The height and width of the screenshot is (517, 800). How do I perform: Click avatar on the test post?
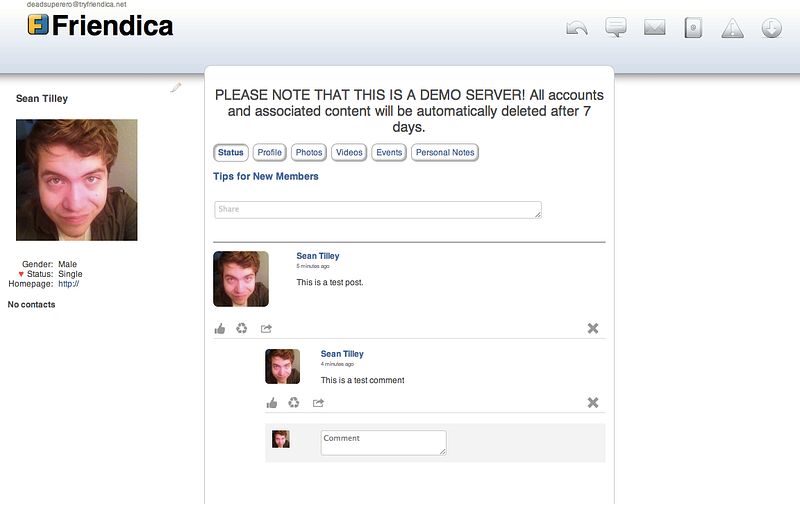[x=241, y=279]
